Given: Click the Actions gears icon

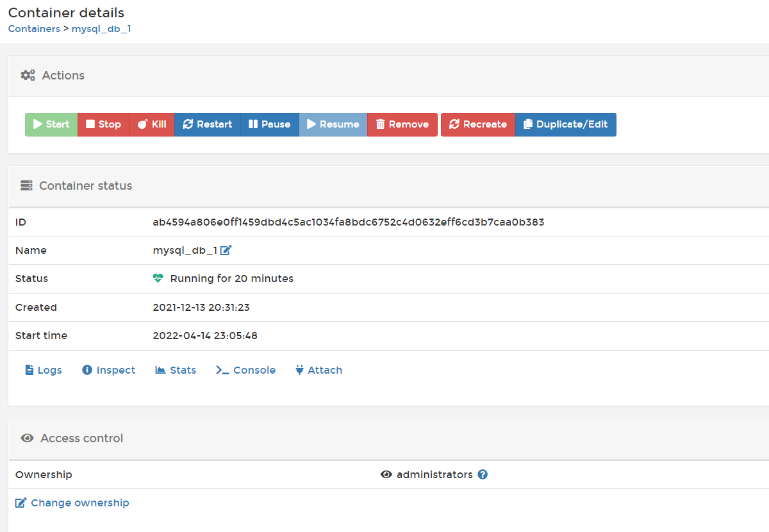Looking at the screenshot, I should click(x=28, y=76).
